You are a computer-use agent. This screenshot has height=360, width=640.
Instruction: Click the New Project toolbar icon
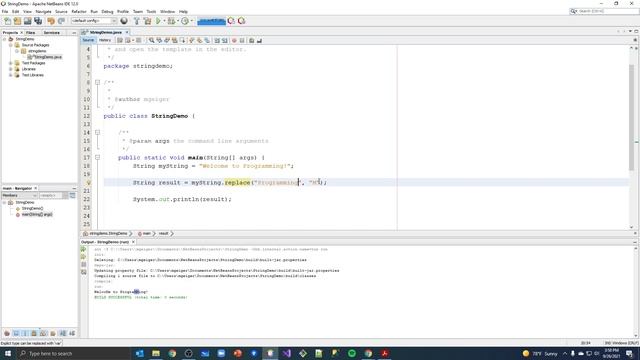coord(17,21)
